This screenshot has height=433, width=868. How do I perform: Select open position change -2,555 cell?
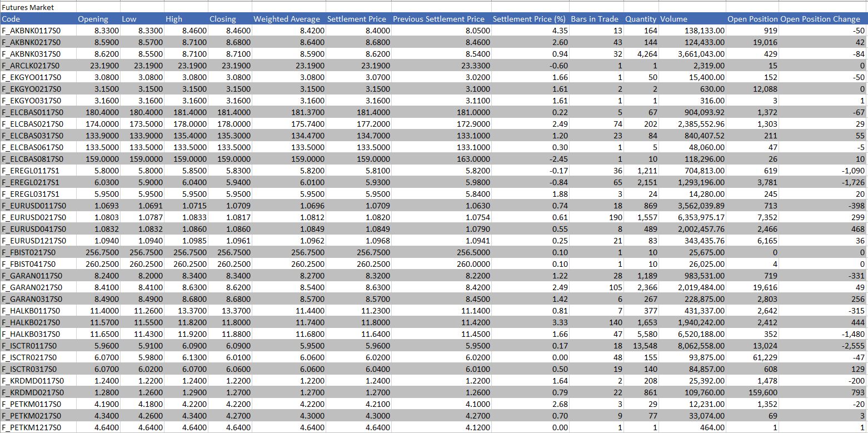pyautogui.click(x=823, y=346)
